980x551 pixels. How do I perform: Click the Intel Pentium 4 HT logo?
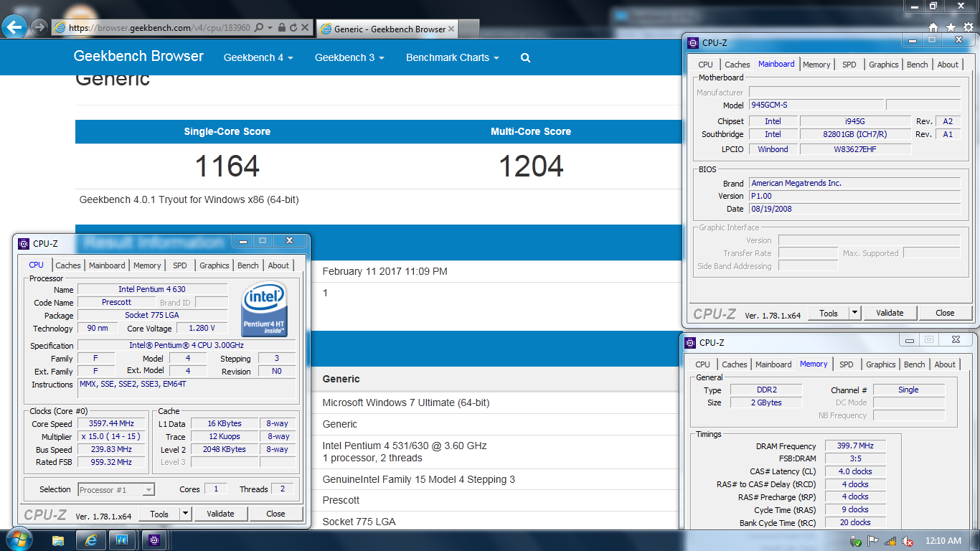pyautogui.click(x=265, y=309)
